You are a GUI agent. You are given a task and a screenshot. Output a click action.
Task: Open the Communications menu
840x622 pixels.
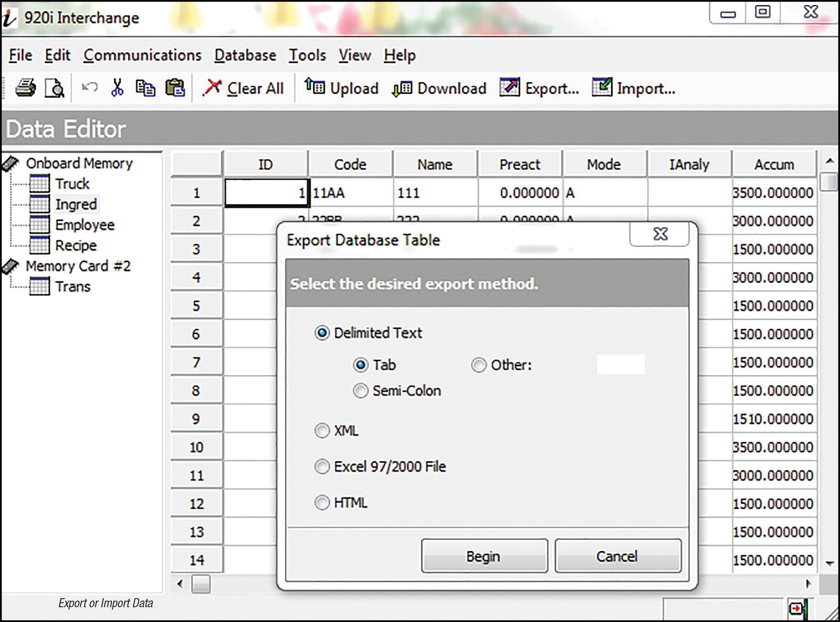pos(142,55)
